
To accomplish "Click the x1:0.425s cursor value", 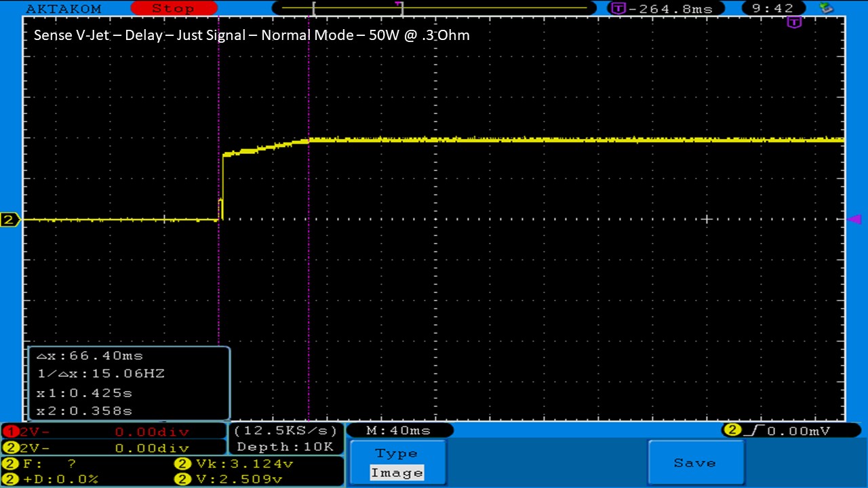I will 84,392.
